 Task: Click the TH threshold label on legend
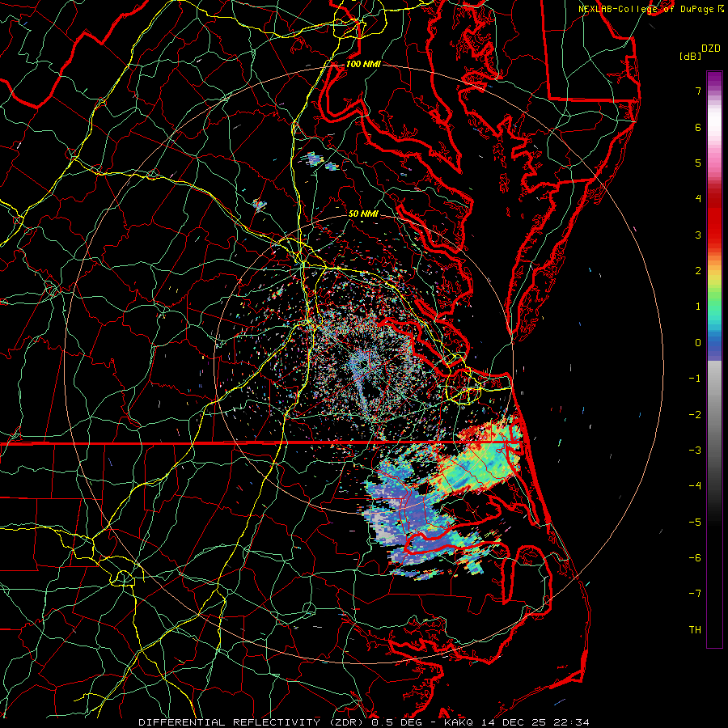tap(695, 629)
